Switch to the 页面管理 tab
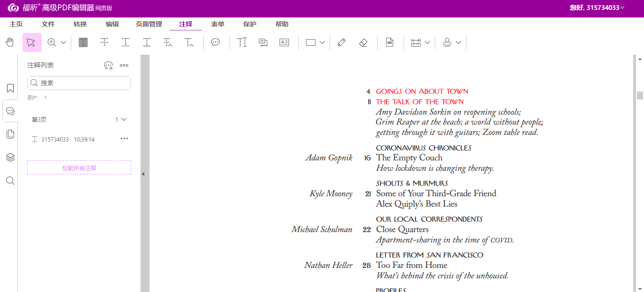Screen dimensions: 644x292 (149, 24)
